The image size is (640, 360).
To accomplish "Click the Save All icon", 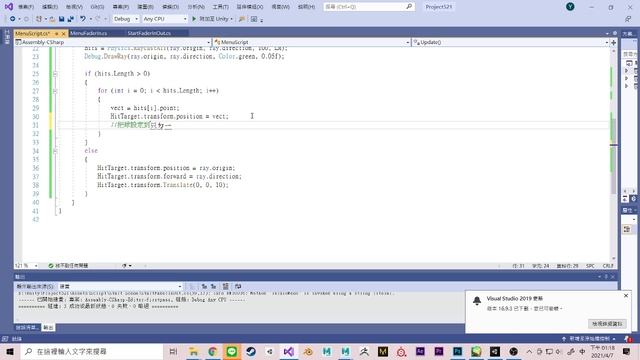I will click(71, 19).
